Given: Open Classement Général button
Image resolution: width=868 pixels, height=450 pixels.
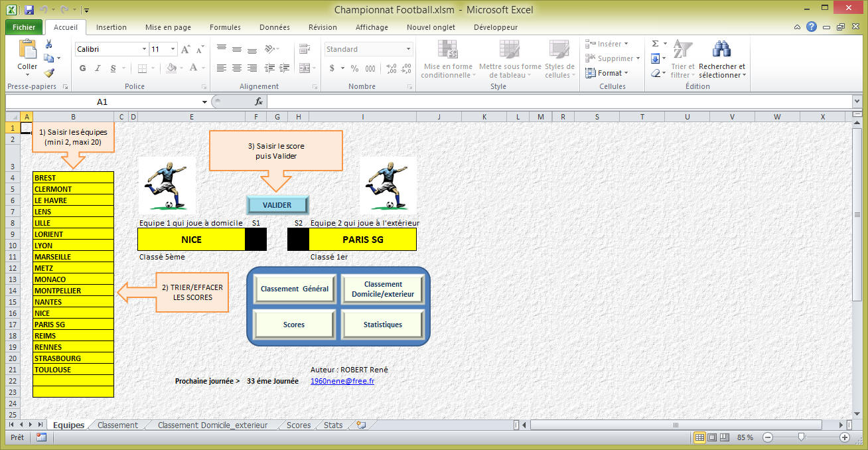Looking at the screenshot, I should 295,289.
